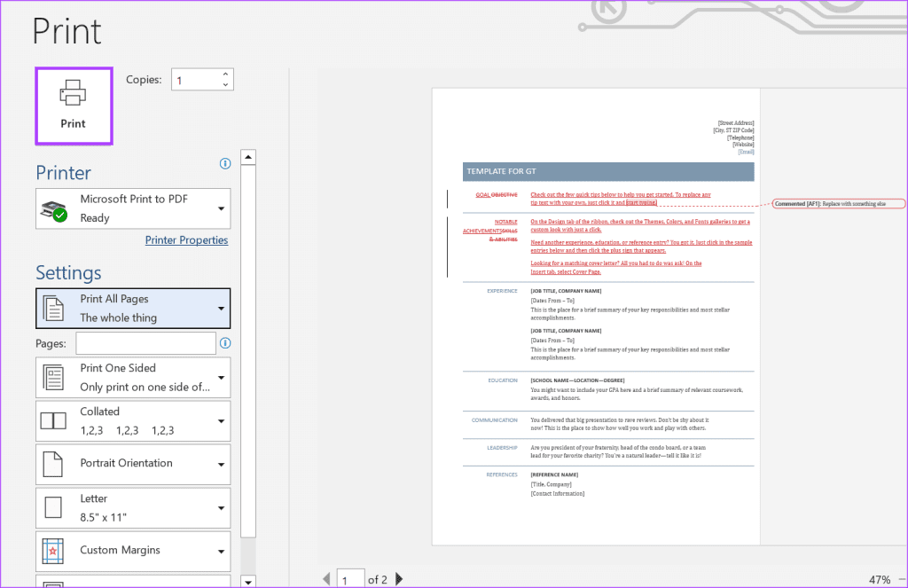Image resolution: width=908 pixels, height=588 pixels.
Task: Click the settings scrollbar up arrow
Action: (x=248, y=157)
